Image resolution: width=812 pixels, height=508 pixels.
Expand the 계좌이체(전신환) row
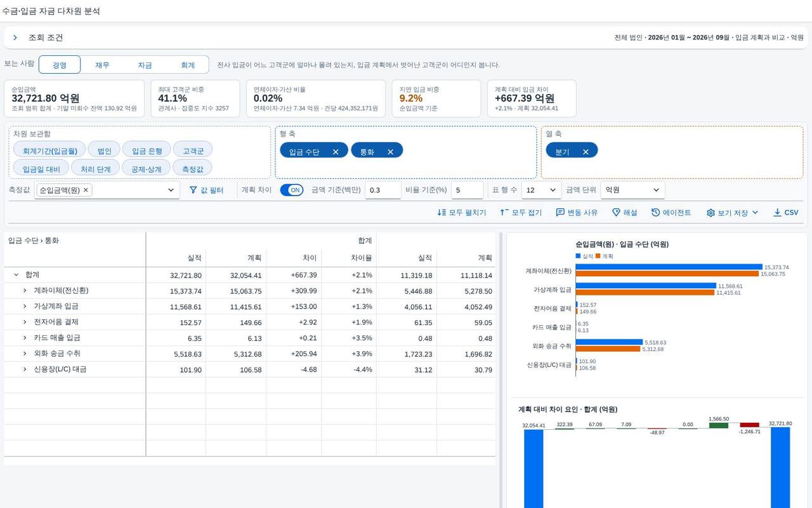click(x=25, y=291)
